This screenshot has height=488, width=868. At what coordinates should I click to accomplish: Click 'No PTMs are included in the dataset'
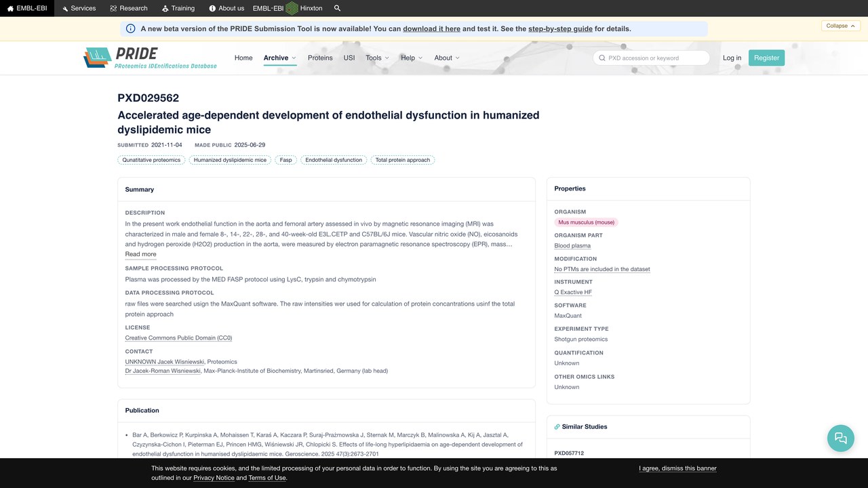coord(602,269)
